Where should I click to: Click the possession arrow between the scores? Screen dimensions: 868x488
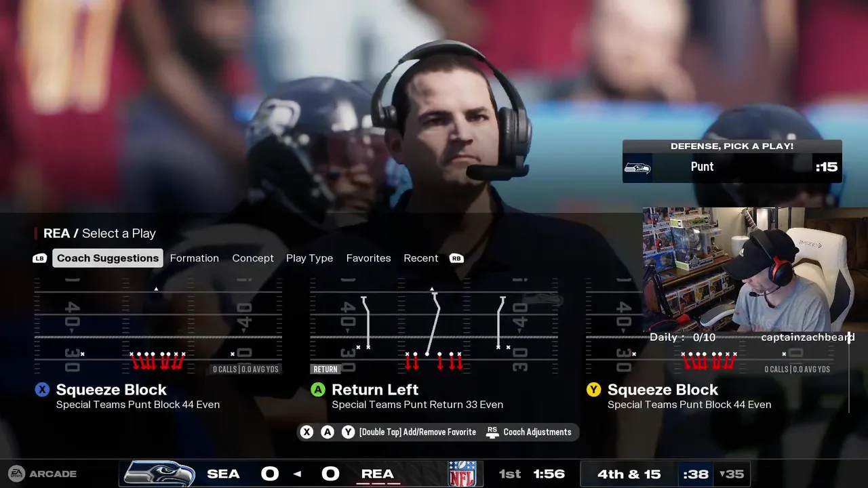297,474
